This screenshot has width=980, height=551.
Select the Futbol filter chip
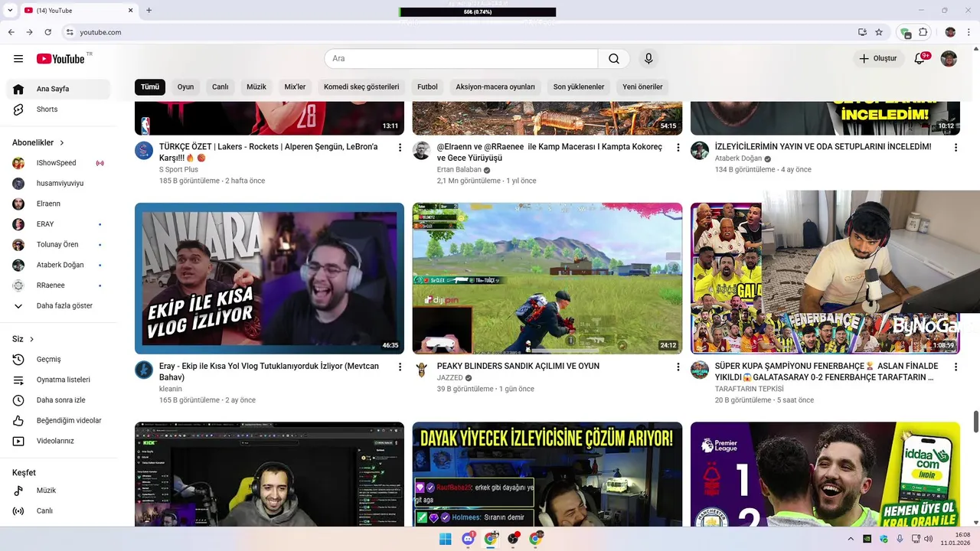click(427, 87)
